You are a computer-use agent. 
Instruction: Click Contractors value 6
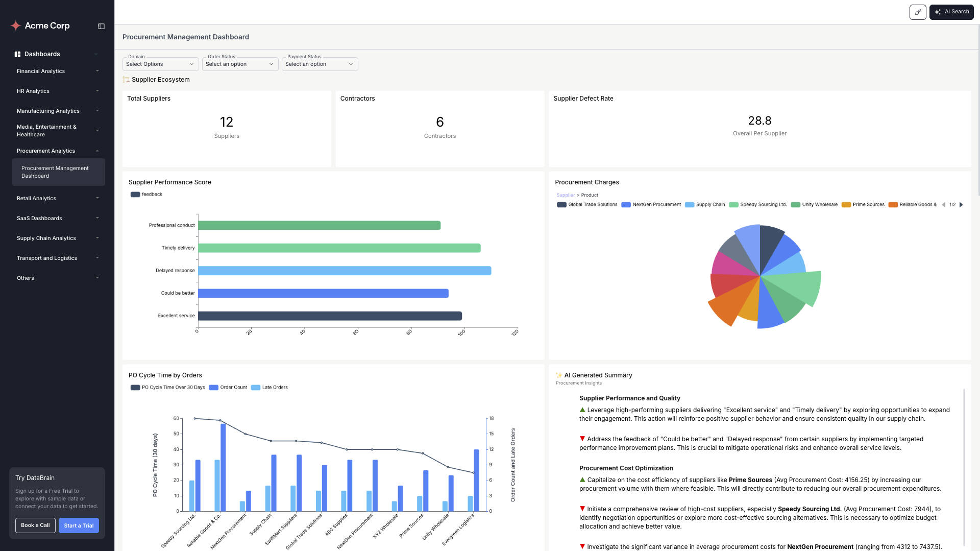(x=440, y=122)
